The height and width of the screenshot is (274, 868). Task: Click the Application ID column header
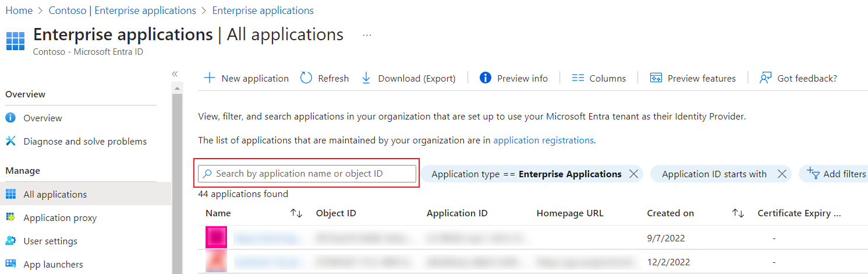click(x=457, y=213)
